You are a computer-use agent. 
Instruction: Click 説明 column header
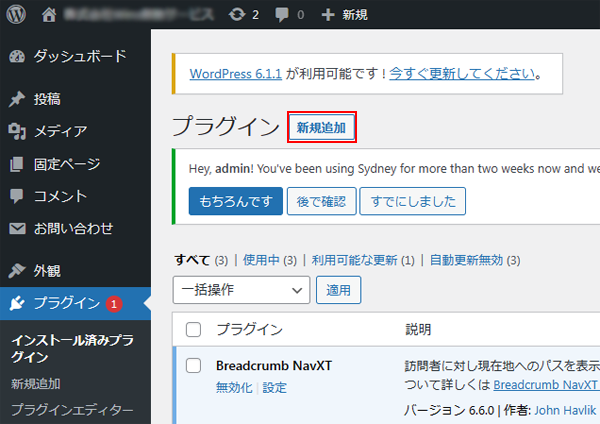click(x=418, y=329)
